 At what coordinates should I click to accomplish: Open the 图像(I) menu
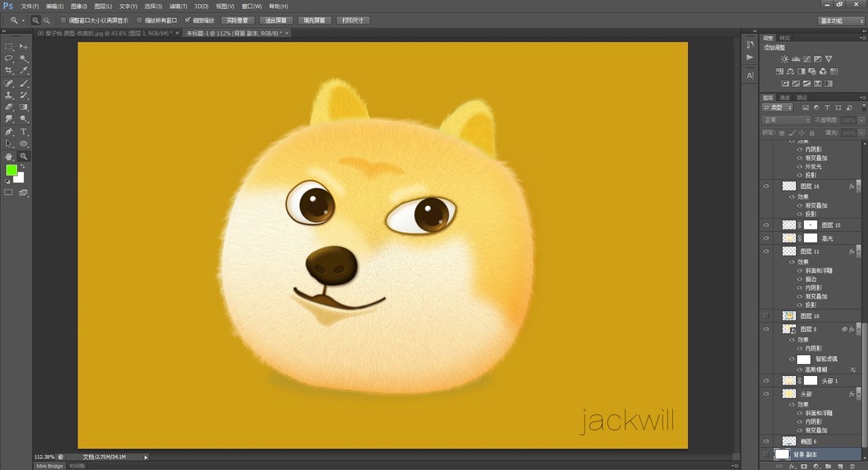click(x=79, y=6)
